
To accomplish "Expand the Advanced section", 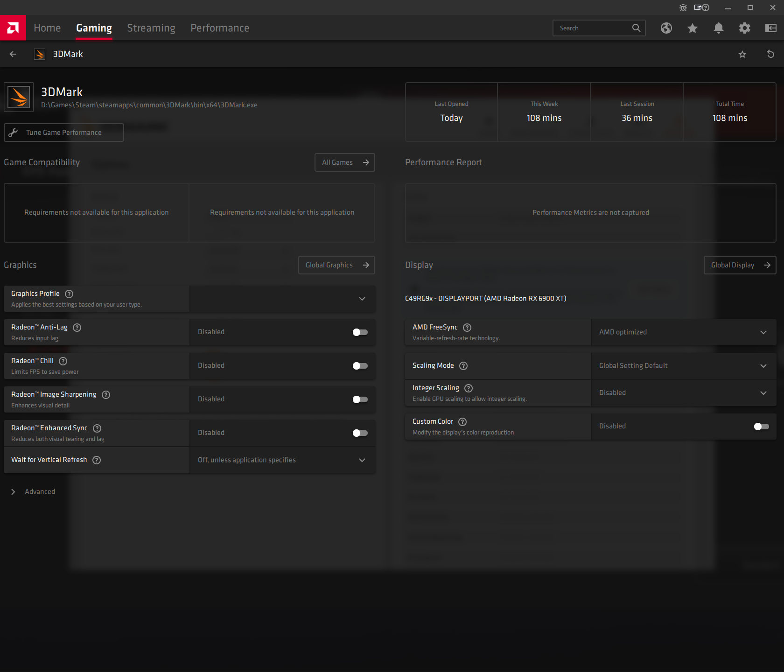I will 33,492.
